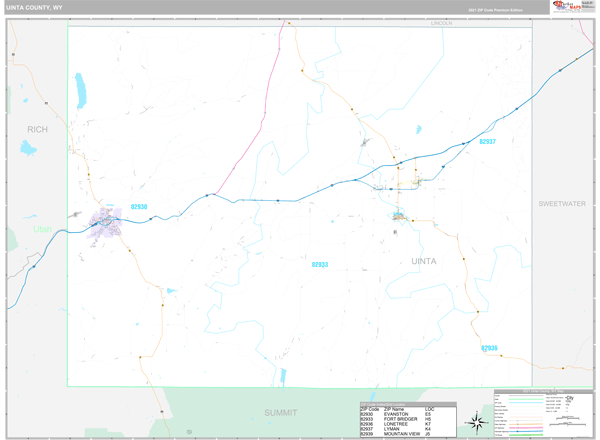
Task: Click the 'ZIP Code' column header
Action: 369,409
